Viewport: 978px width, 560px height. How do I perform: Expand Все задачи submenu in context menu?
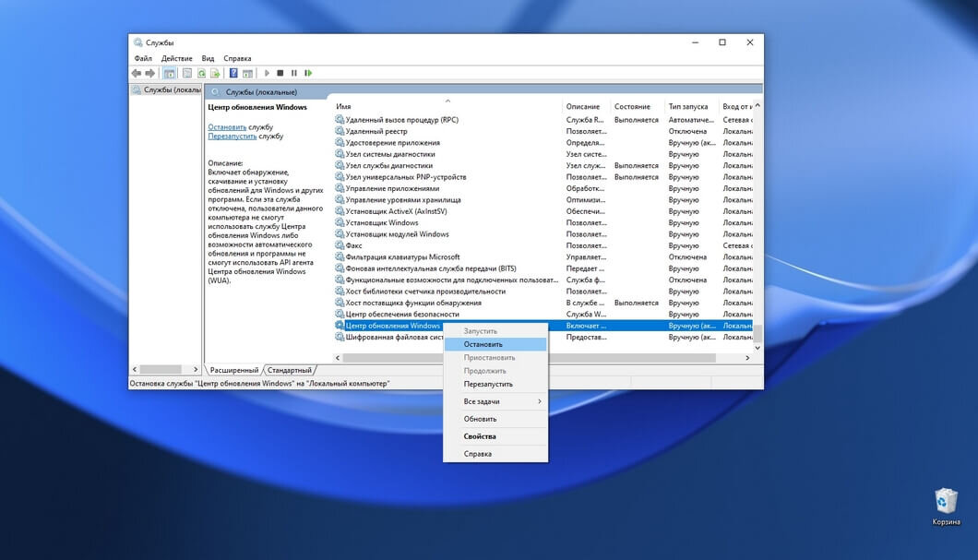tap(495, 401)
